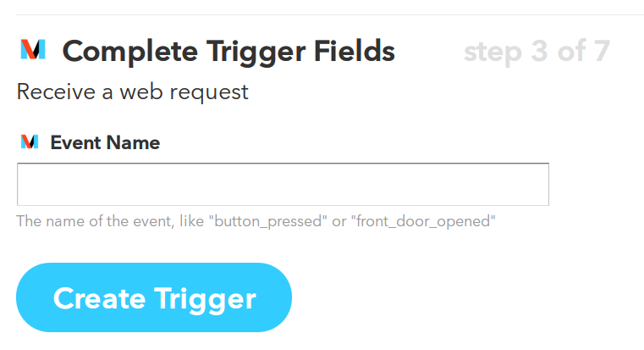
Task: Click the event name helper text below field
Action: click(x=256, y=222)
